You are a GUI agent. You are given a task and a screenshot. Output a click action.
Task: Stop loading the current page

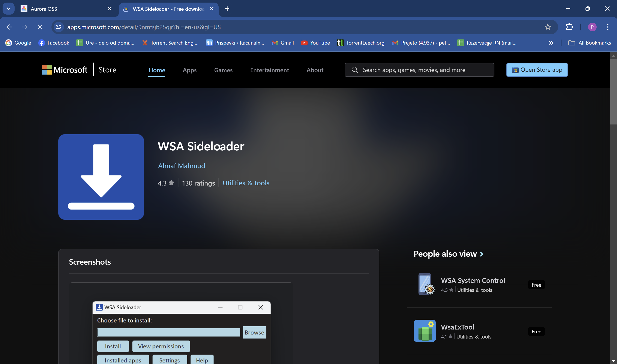[40, 27]
